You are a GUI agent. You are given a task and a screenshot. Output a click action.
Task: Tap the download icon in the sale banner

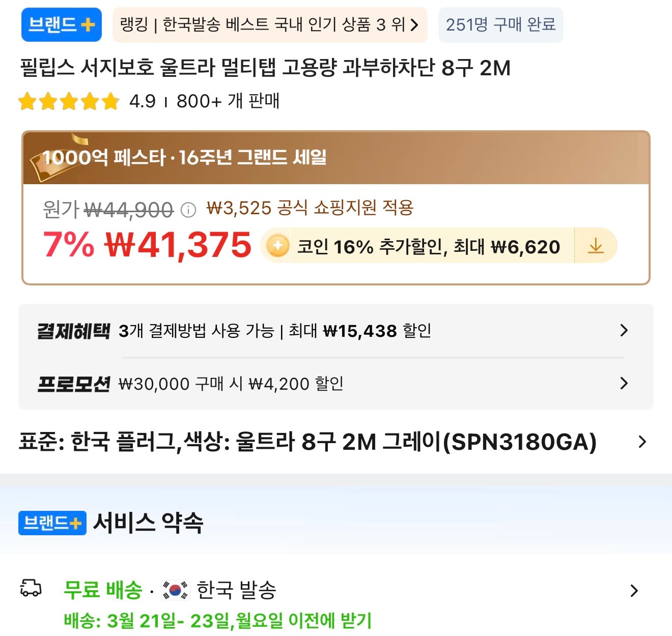coord(596,245)
